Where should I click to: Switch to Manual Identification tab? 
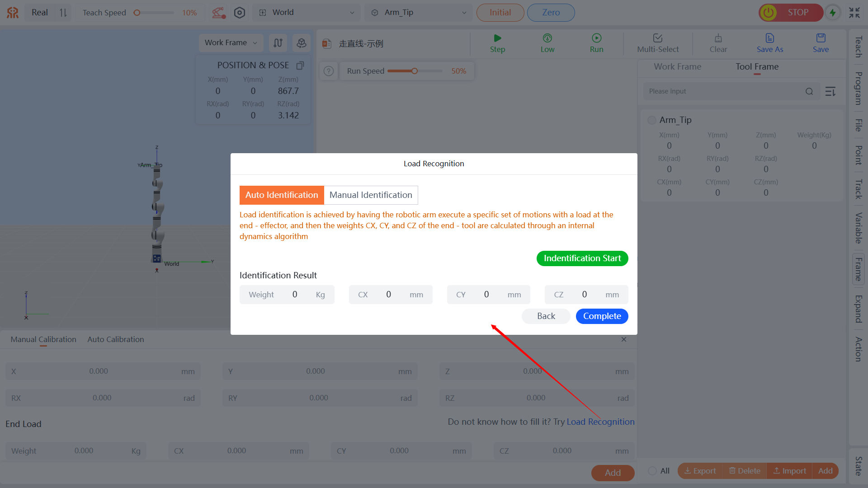tap(371, 195)
